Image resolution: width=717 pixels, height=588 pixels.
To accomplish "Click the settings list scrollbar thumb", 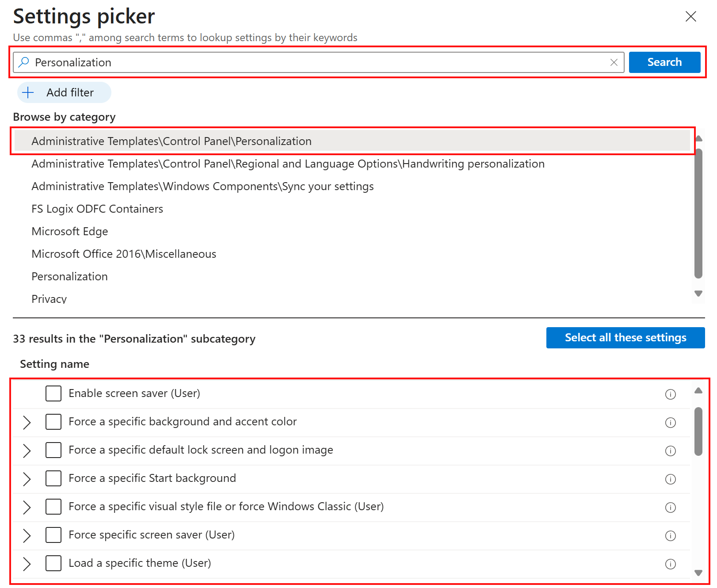I will pyautogui.click(x=698, y=431).
